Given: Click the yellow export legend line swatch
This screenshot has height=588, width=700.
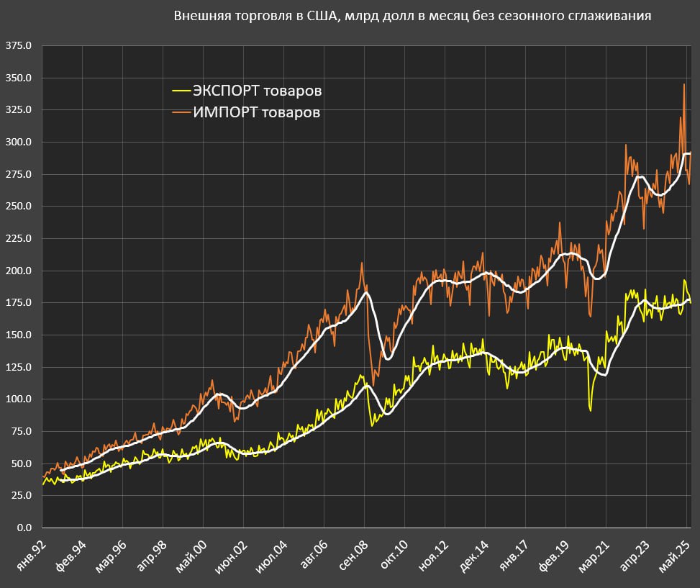Looking at the screenshot, I should pyautogui.click(x=181, y=91).
